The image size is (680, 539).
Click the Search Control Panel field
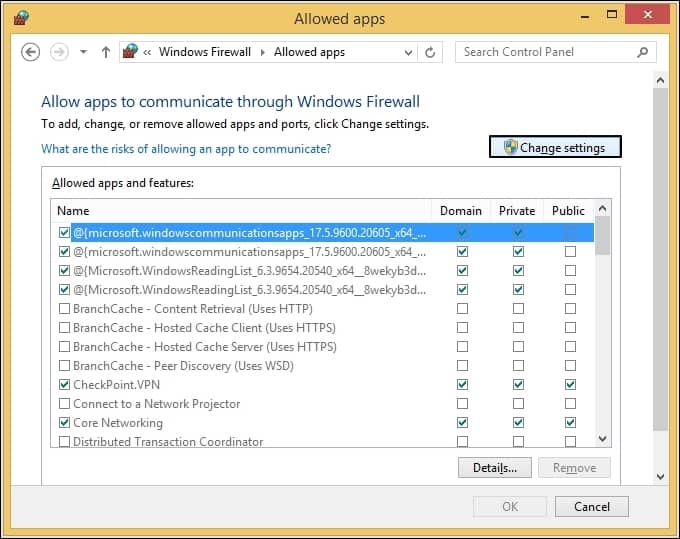(556, 52)
